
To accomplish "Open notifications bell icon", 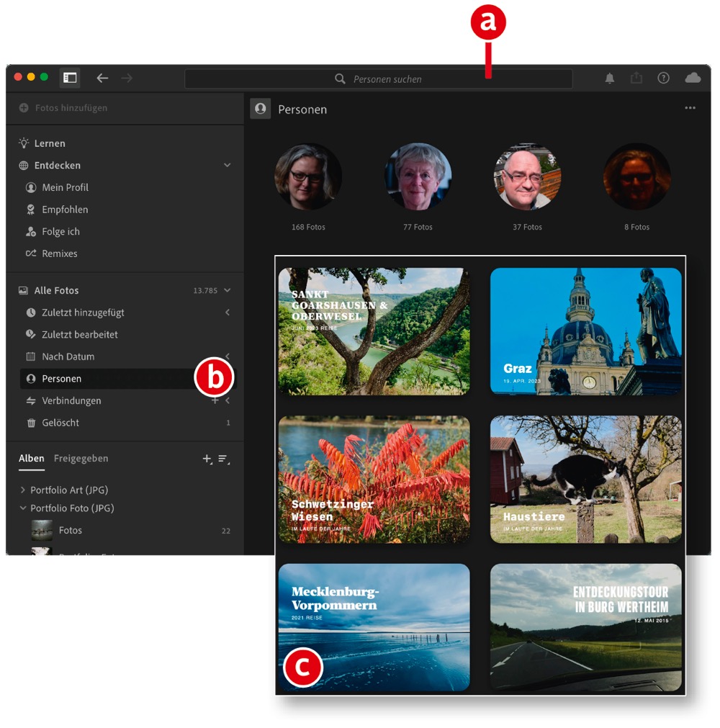I will click(610, 78).
